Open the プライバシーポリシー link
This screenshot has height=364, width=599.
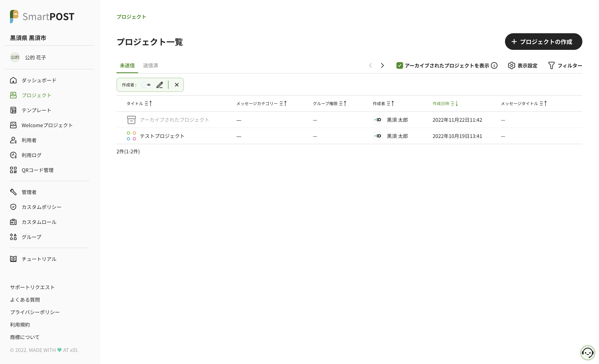(x=35, y=312)
